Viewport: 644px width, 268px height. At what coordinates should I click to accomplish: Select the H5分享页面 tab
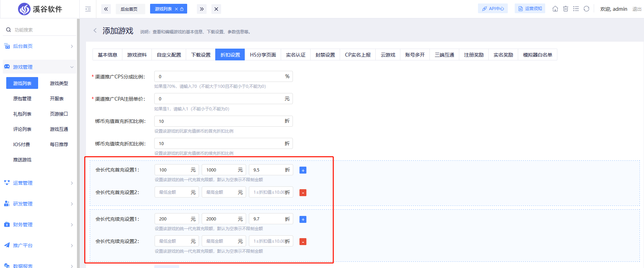point(263,55)
